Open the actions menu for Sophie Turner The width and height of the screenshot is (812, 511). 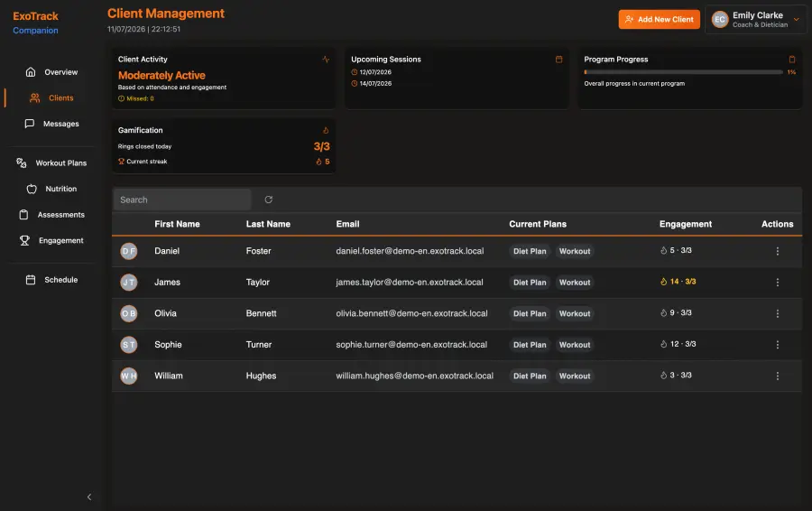[777, 345]
